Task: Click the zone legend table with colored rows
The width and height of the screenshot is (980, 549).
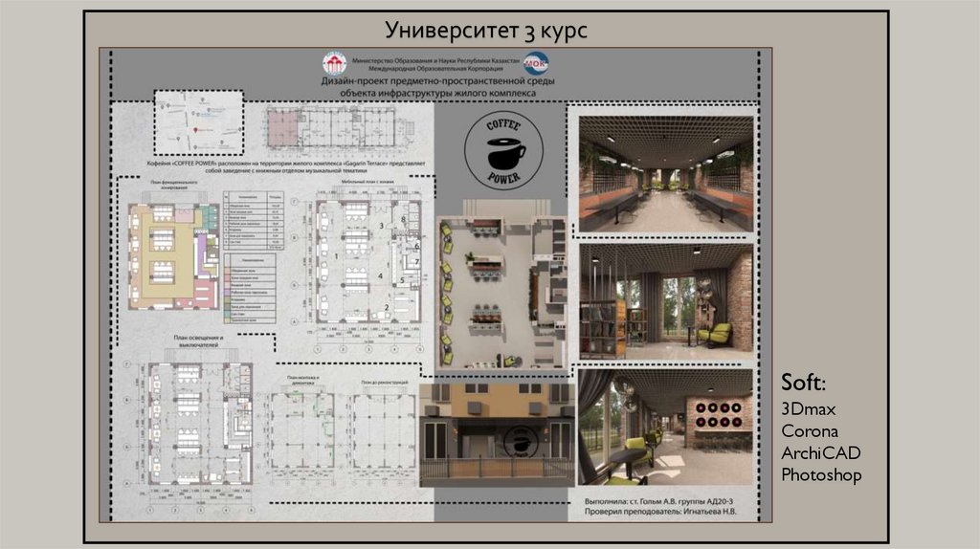Action: pyautogui.click(x=250, y=288)
